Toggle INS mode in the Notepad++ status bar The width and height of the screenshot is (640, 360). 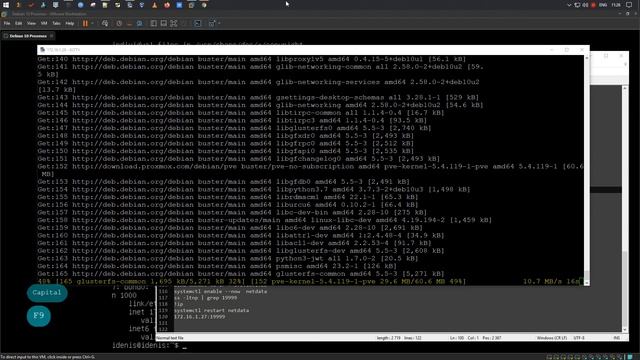(x=617, y=338)
